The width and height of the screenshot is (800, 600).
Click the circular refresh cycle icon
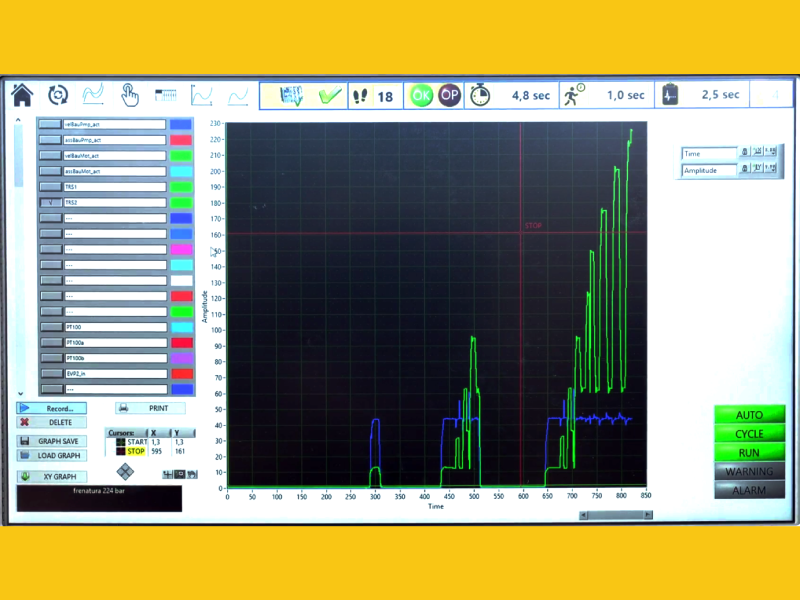[58, 95]
